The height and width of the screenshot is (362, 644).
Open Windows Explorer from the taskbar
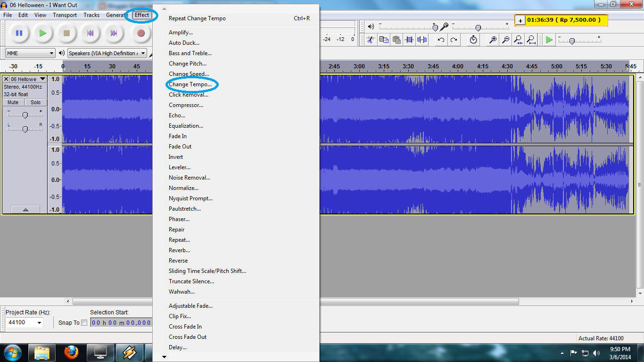coord(42,352)
